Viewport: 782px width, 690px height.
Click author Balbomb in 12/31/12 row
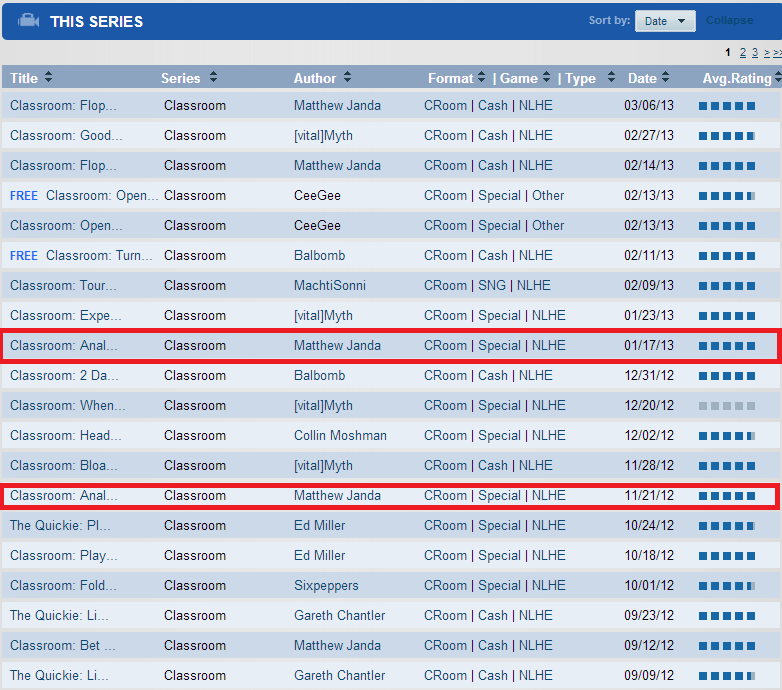(319, 375)
